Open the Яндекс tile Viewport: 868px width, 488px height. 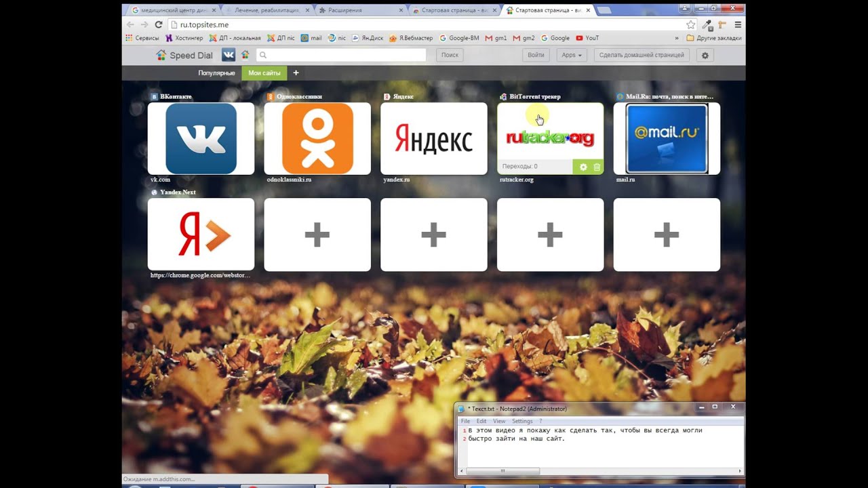point(434,138)
